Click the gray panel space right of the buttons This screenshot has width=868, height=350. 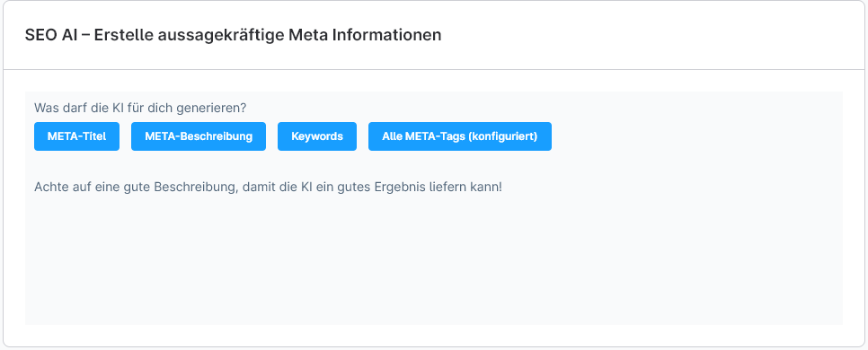pos(695,136)
